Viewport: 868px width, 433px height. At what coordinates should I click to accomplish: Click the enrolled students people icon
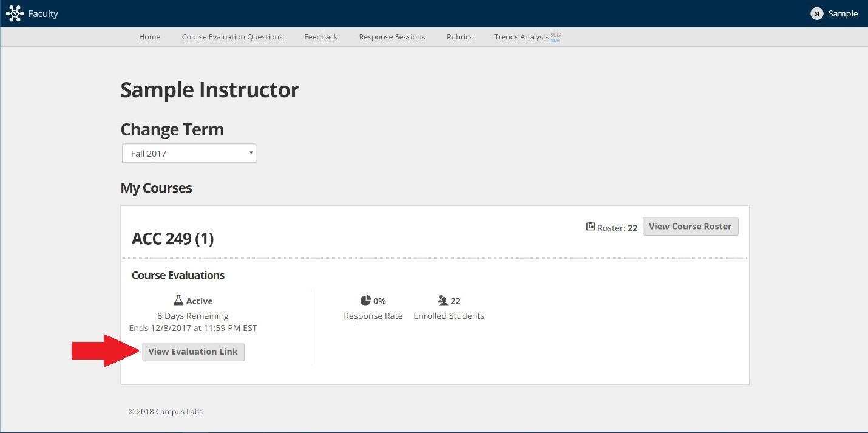(x=442, y=301)
